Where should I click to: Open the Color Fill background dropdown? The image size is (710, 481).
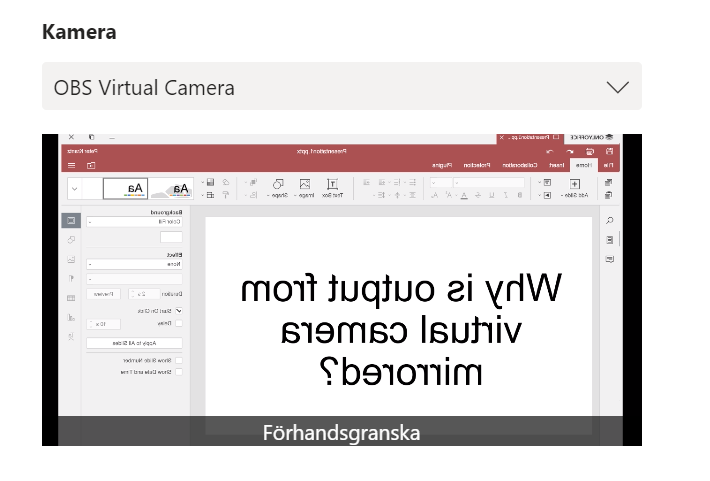pyautogui.click(x=134, y=221)
